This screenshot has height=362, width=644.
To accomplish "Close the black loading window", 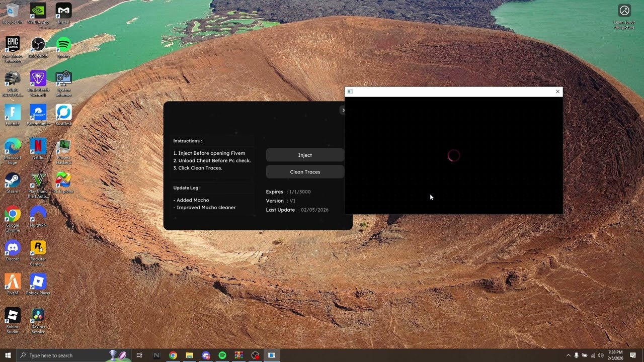I will (557, 92).
